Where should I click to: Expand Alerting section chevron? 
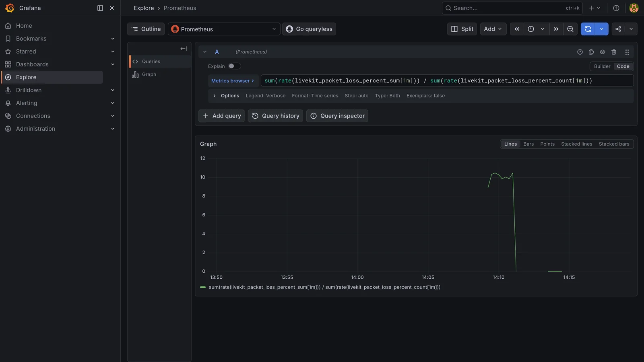click(113, 103)
